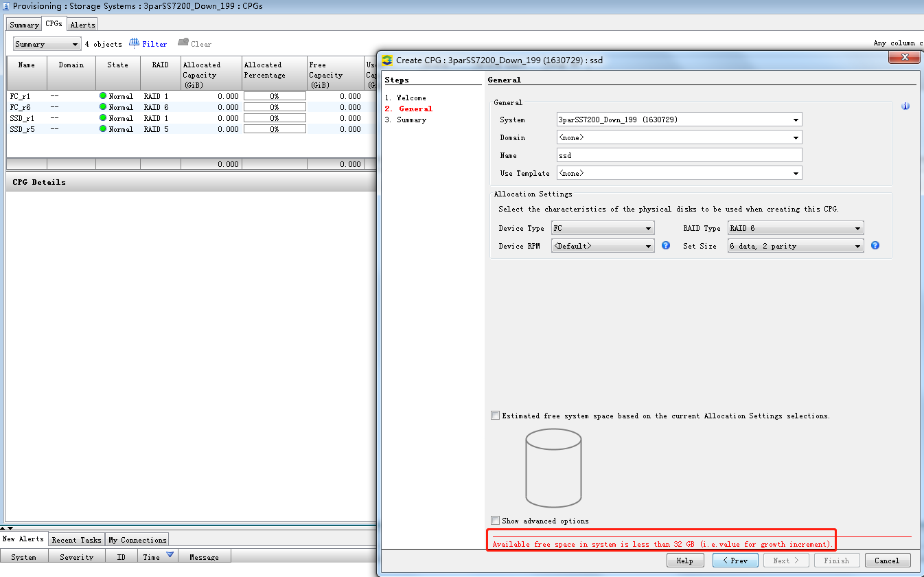The width and height of the screenshot is (924, 577).
Task: Open the RAID Type dropdown
Action: (795, 228)
